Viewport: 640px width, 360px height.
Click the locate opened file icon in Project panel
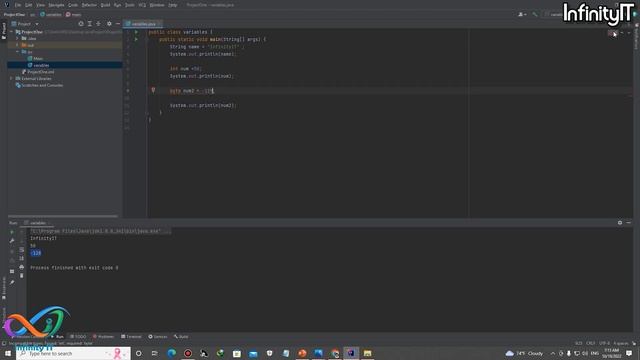[x=81, y=24]
